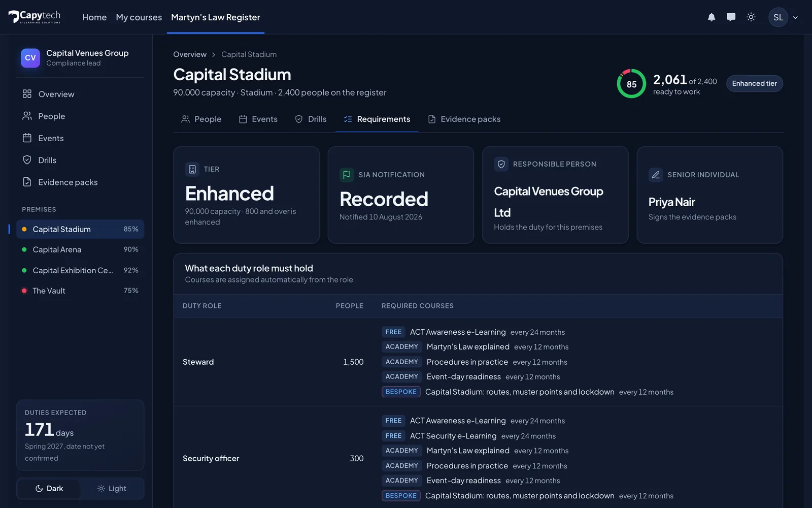Select The Vault premises

coord(80,291)
